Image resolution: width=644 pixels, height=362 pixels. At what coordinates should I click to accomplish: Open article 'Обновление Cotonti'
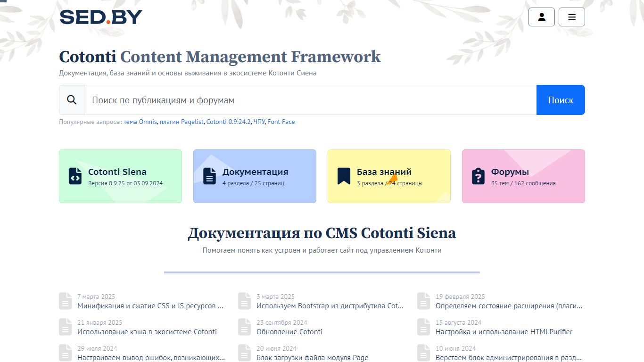pos(289,332)
